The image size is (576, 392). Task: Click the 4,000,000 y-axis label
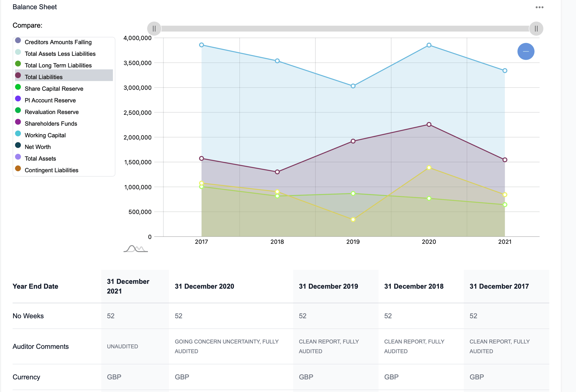(x=137, y=38)
